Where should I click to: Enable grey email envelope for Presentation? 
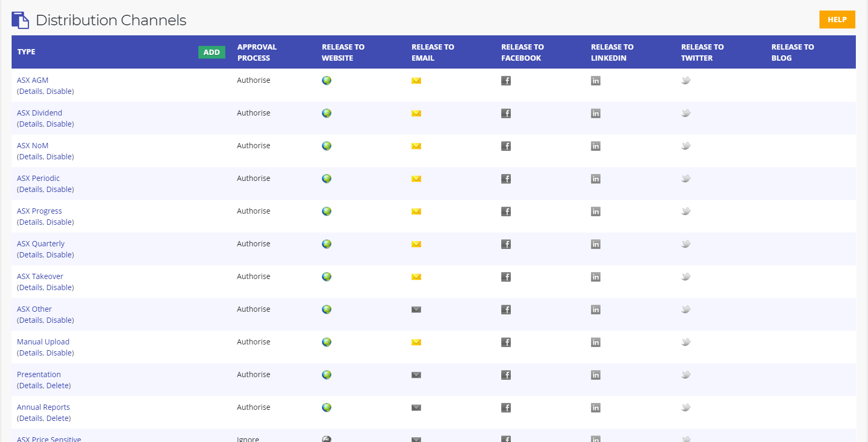416,375
